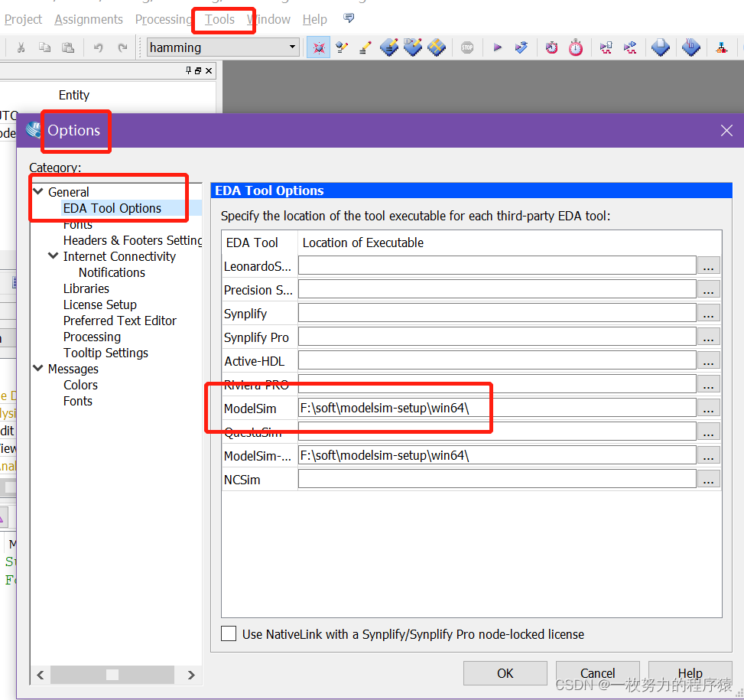744x700 pixels.
Task: Select Colors under Messages
Action: (80, 385)
